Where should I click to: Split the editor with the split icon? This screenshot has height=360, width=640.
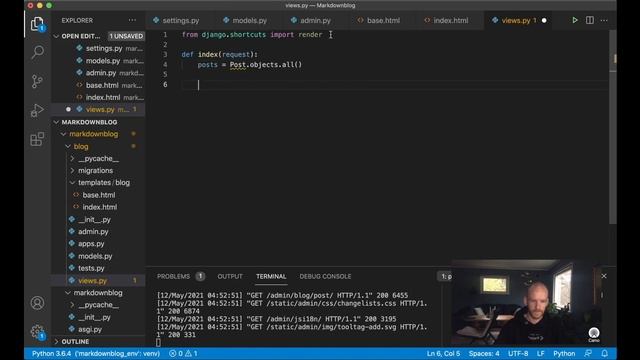point(590,20)
